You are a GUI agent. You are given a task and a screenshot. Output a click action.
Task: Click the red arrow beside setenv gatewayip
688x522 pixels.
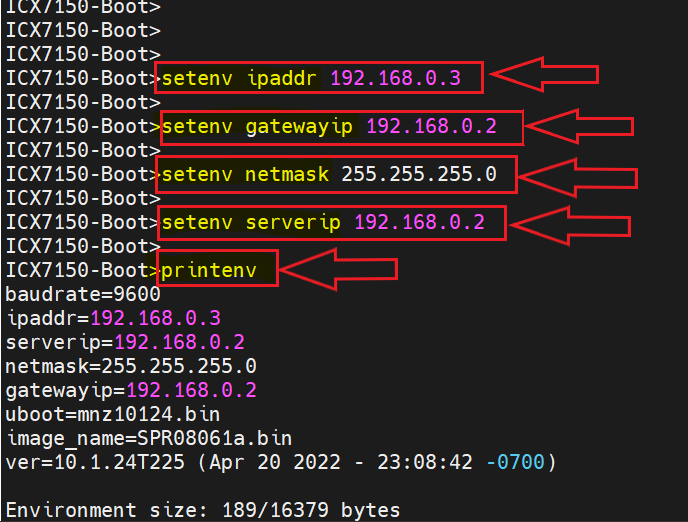coord(580,126)
